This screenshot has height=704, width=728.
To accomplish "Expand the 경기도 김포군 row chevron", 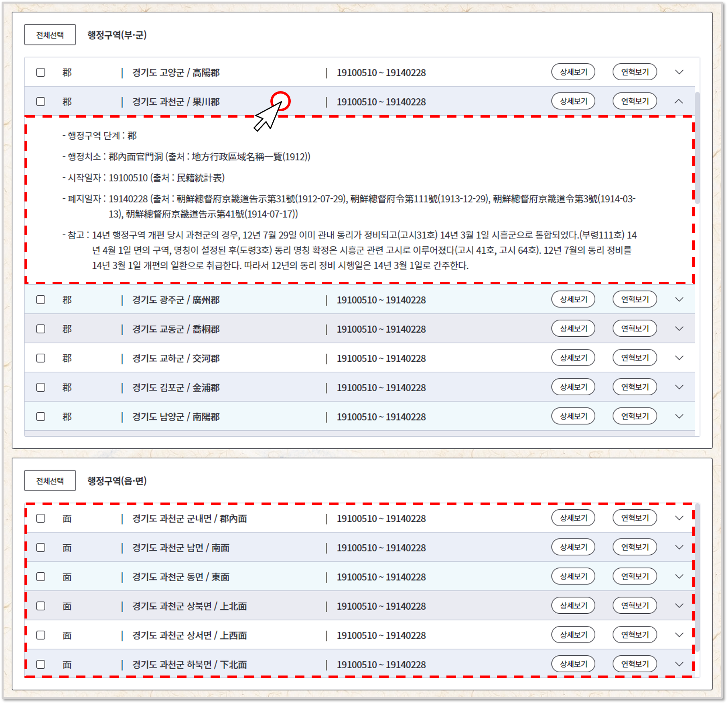I will click(x=679, y=387).
